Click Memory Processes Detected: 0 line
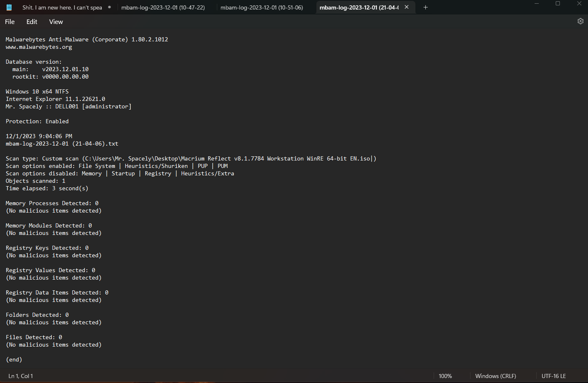Viewport: 588px width, 383px height. pyautogui.click(x=52, y=203)
